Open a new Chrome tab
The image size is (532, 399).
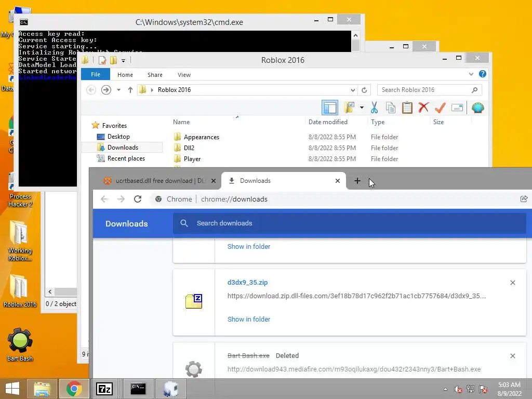[x=357, y=181]
